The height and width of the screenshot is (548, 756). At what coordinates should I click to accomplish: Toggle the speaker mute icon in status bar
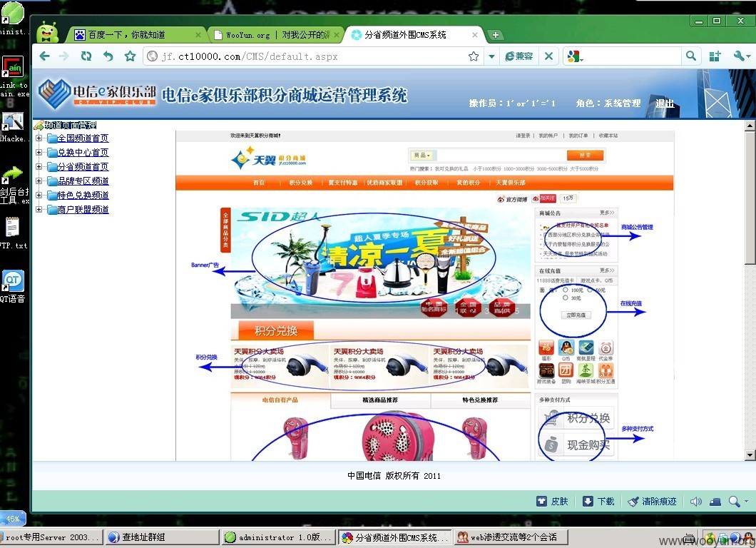695,501
